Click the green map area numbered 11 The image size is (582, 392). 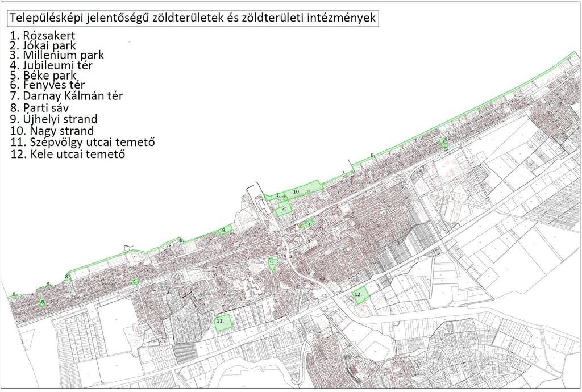coord(223,322)
